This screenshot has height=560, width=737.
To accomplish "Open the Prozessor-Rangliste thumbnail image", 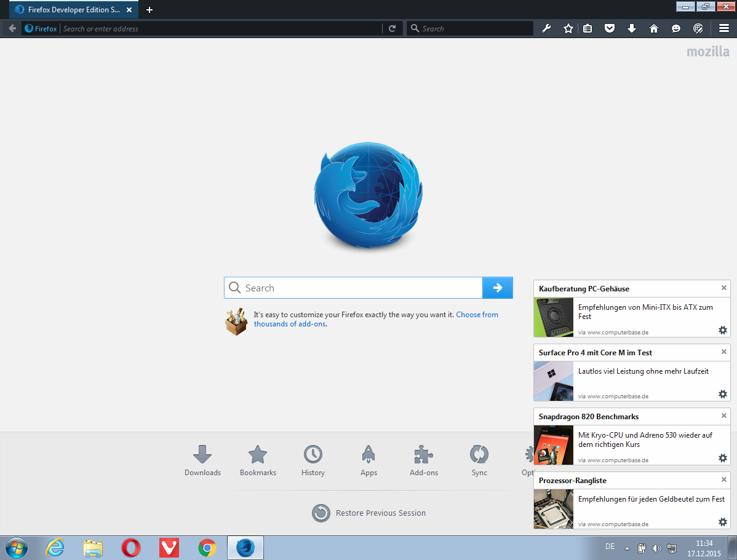I will tap(554, 509).
